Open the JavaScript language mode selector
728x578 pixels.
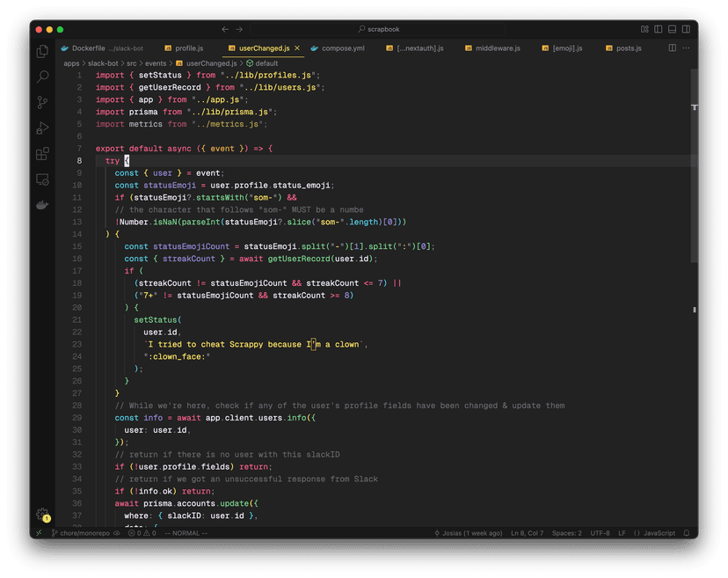pyautogui.click(x=659, y=533)
